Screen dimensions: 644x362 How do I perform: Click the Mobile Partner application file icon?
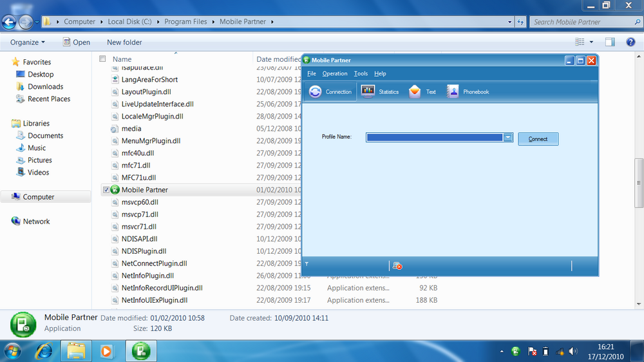point(115,190)
